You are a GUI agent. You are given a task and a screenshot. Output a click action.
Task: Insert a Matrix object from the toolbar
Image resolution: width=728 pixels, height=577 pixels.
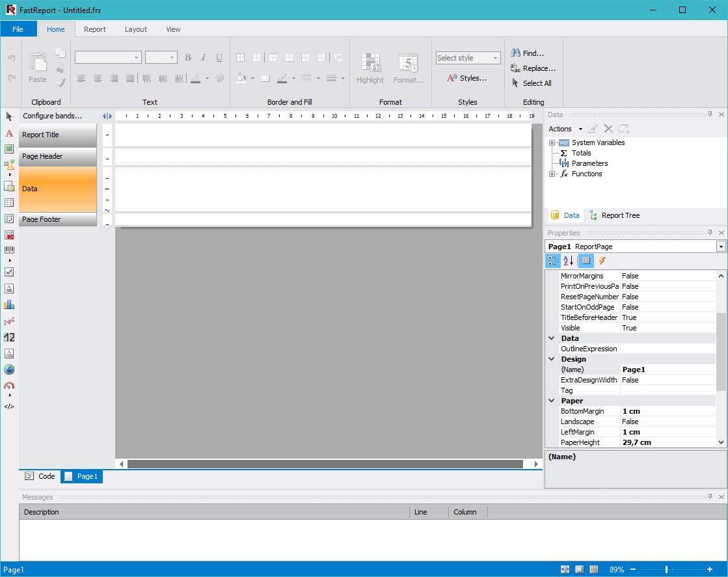[x=9, y=219]
